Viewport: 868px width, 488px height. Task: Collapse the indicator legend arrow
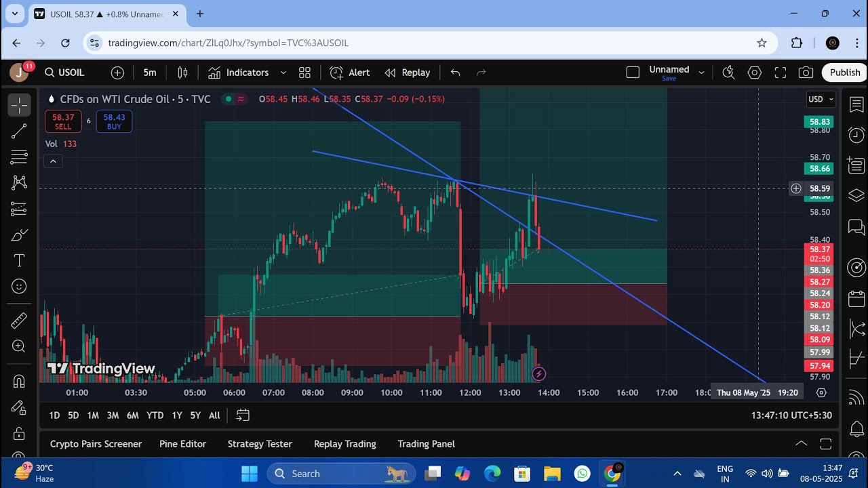tap(53, 161)
